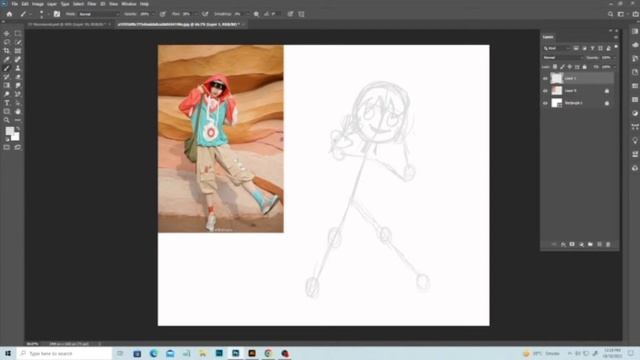The width and height of the screenshot is (640, 360).
Task: Open the Brush Settings panel icon
Action: click(57, 14)
